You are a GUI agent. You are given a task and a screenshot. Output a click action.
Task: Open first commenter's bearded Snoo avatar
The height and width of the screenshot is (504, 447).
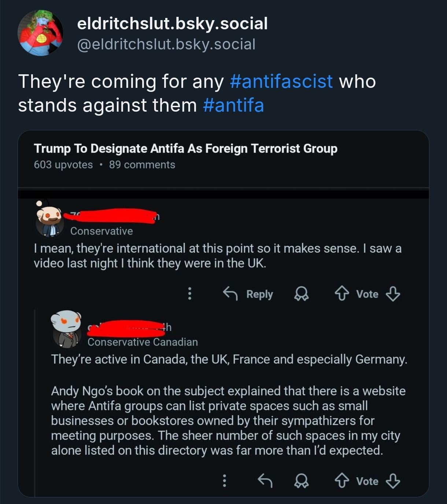[x=50, y=221]
